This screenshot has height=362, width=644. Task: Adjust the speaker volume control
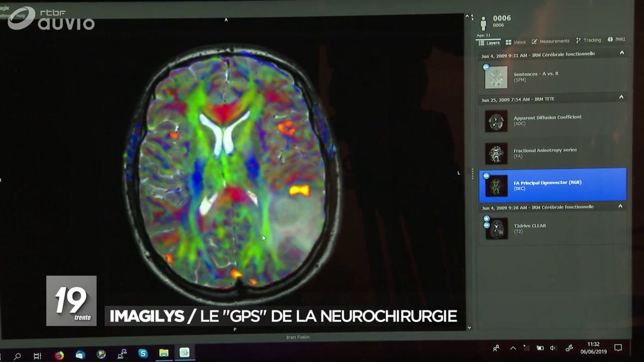click(553, 348)
